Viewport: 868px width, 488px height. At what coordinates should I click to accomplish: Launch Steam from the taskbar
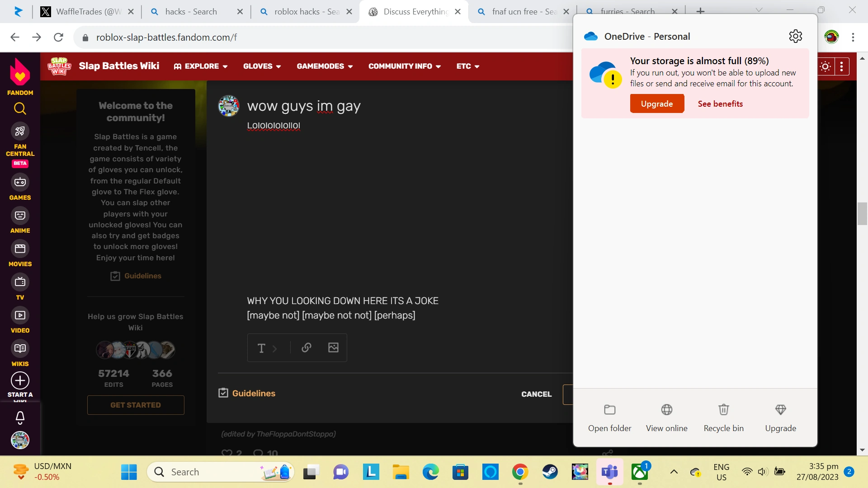[550, 472]
